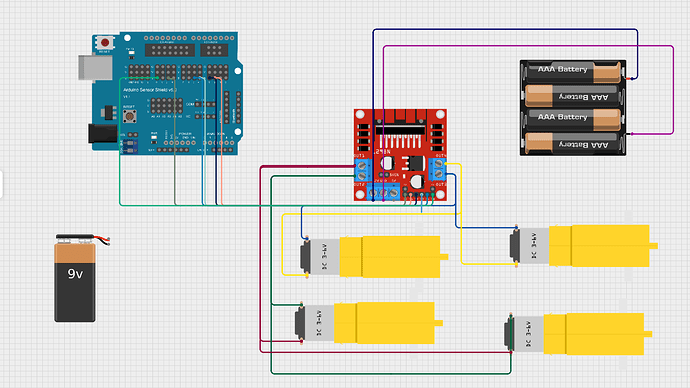
Task: Select the far-right motor with blue and yellow wires
Action: 584,246
